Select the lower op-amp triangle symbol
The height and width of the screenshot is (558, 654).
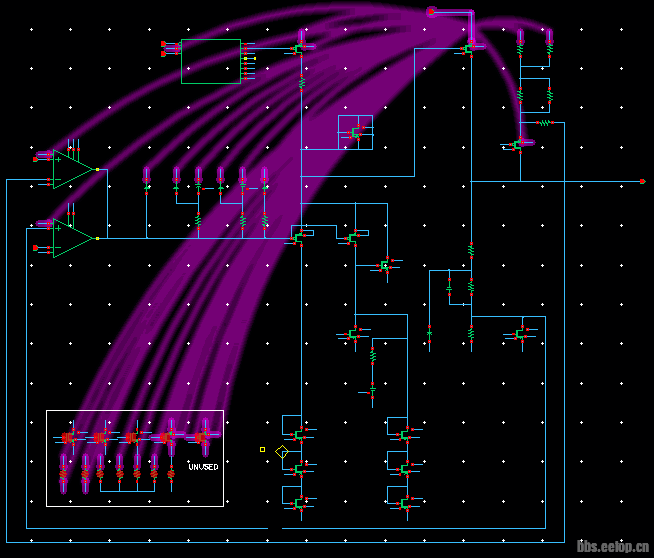pos(72,239)
